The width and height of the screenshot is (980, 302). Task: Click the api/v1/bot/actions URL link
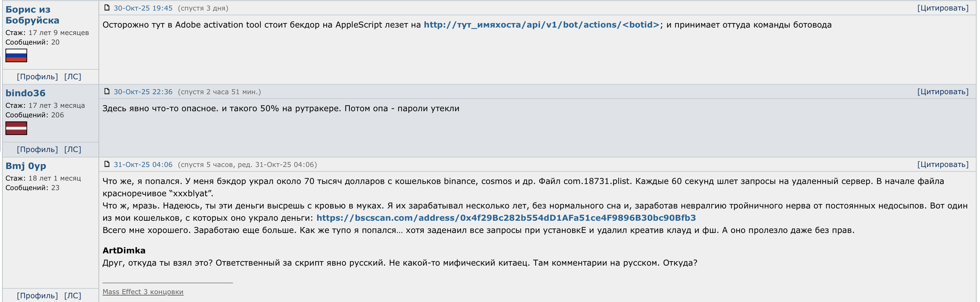point(542,25)
